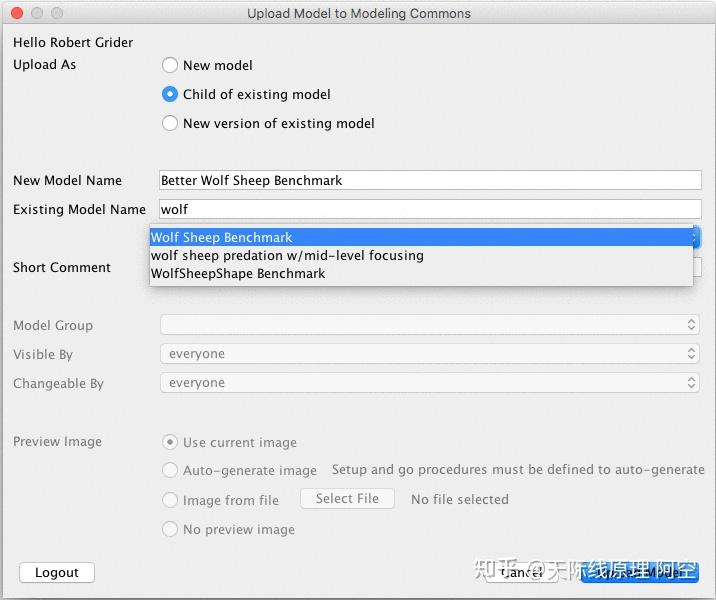This screenshot has width=716, height=600.
Task: Expand the Visible By dropdown
Action: [430, 354]
